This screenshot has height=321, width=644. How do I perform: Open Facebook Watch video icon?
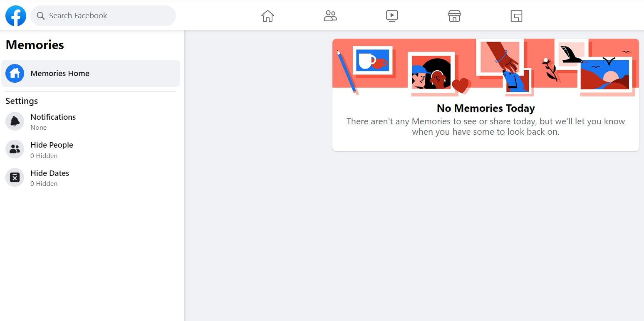[x=392, y=16]
